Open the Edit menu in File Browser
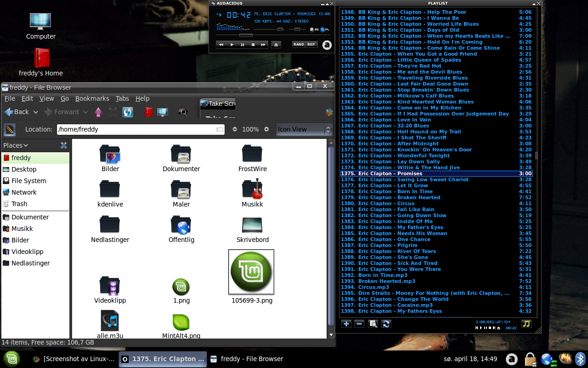This screenshot has height=368, width=588. tap(27, 98)
